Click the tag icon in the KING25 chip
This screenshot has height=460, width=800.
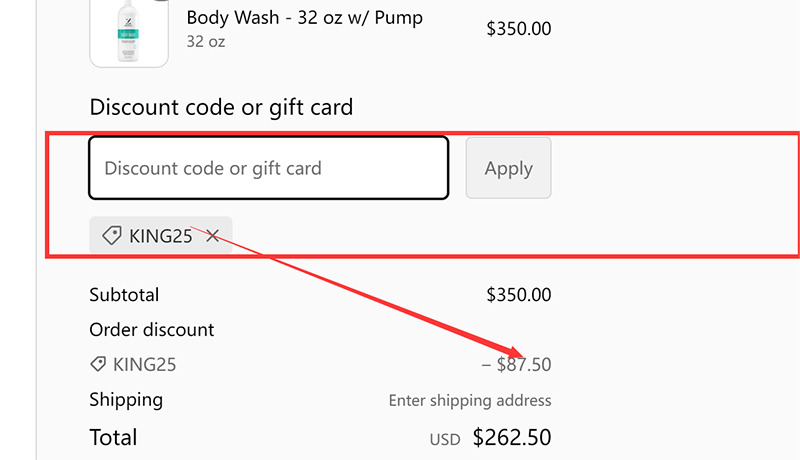coord(112,236)
